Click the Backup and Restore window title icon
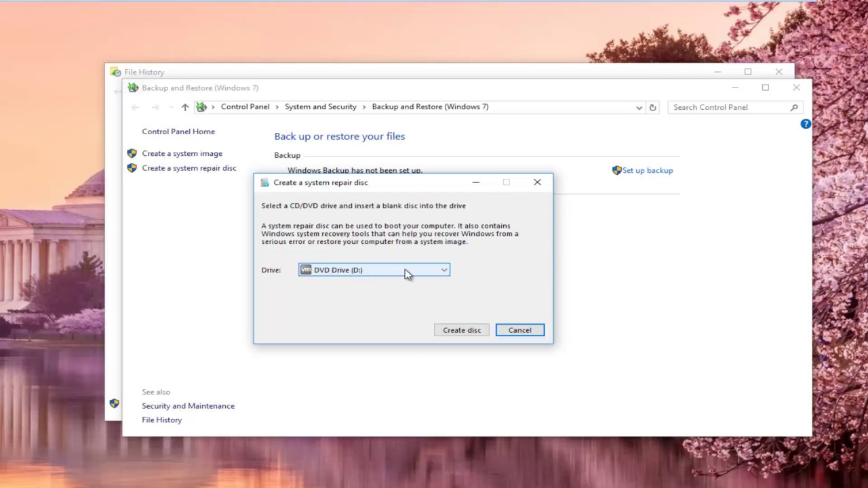The image size is (868, 488). 133,87
